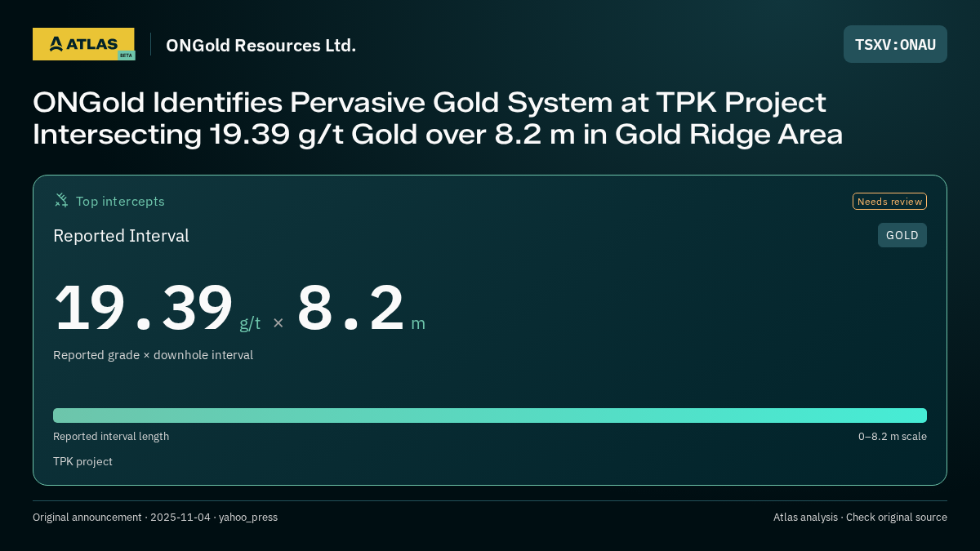Click the Needs review tag
The height and width of the screenshot is (551, 980).
889,201
